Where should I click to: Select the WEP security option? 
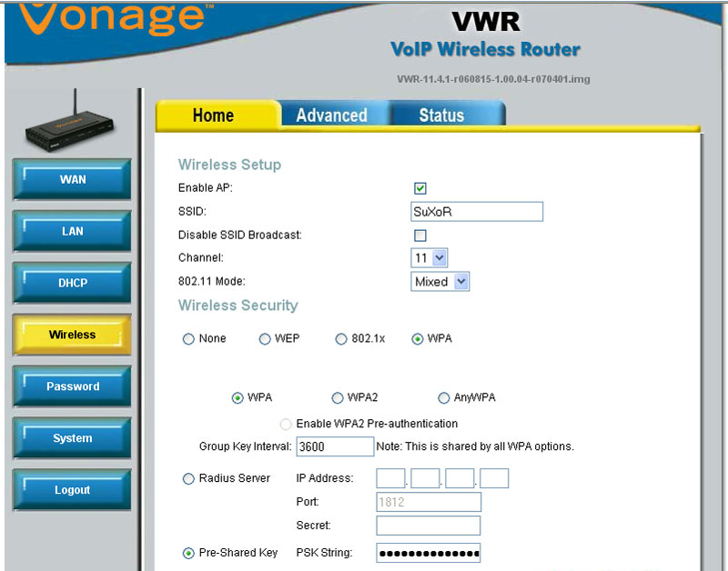click(x=265, y=338)
